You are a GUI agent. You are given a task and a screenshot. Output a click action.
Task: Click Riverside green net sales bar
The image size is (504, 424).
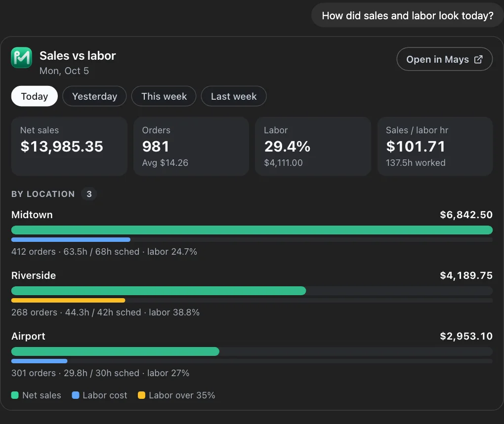(x=159, y=291)
